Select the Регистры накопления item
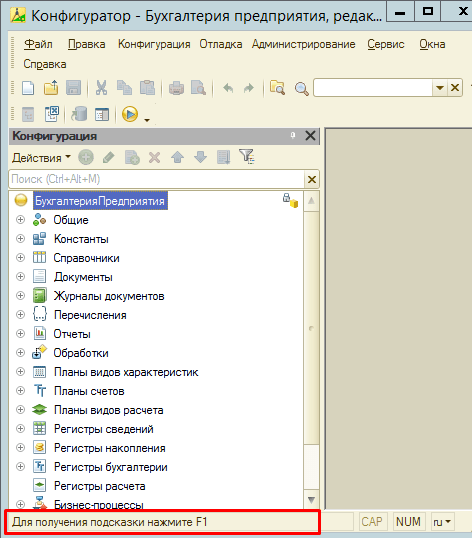 coord(110,448)
